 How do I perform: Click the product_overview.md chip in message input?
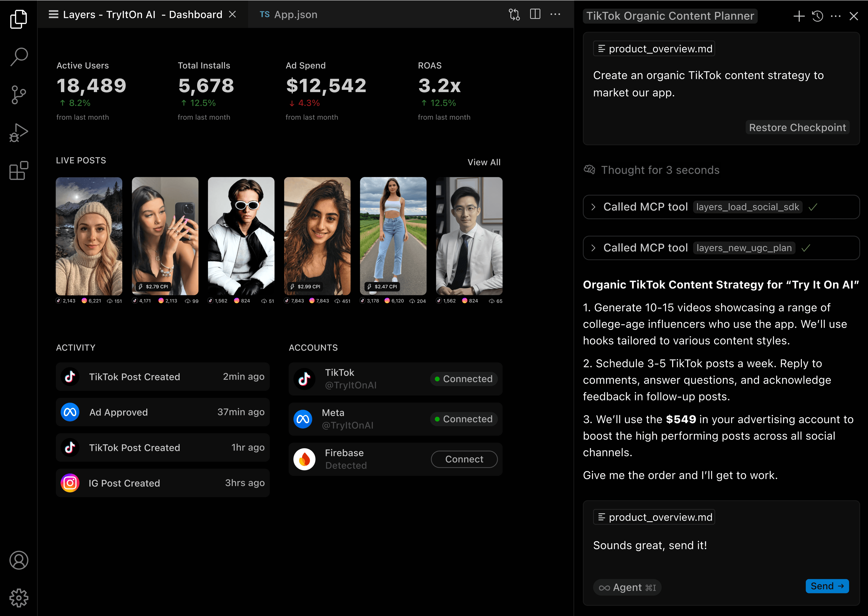pyautogui.click(x=654, y=517)
